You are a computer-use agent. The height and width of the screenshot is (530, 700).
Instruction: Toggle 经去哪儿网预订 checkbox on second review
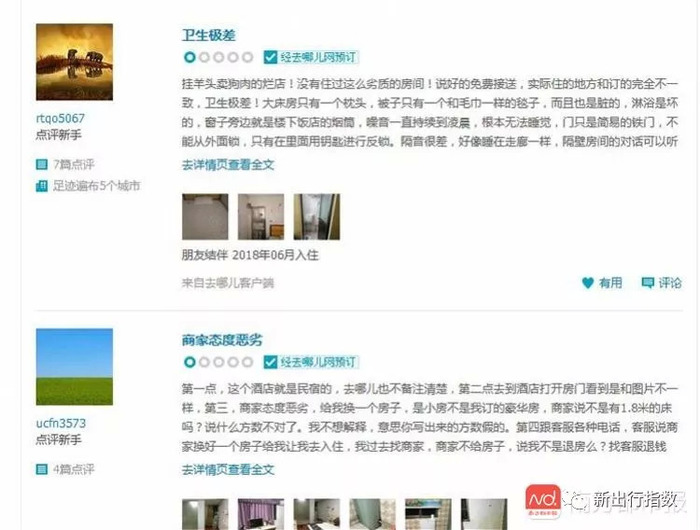pyautogui.click(x=270, y=362)
